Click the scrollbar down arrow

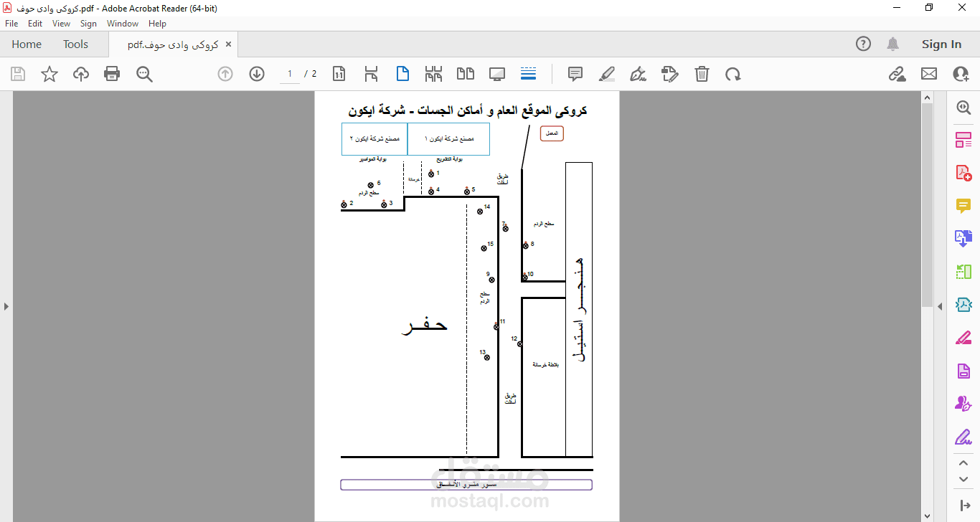point(927,516)
